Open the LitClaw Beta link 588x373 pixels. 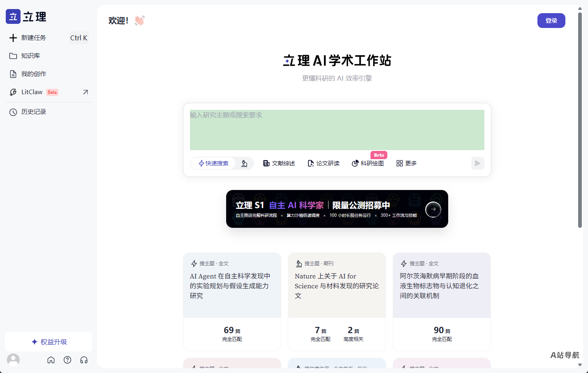(x=49, y=92)
